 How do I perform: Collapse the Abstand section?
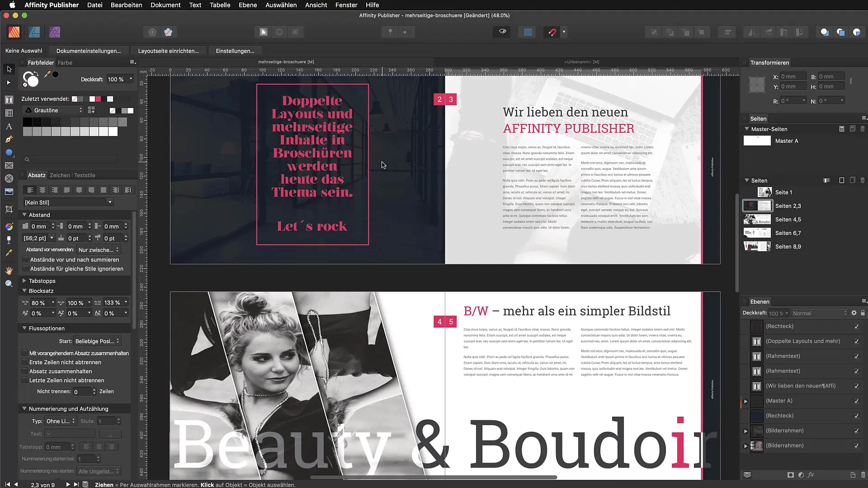pos(24,215)
